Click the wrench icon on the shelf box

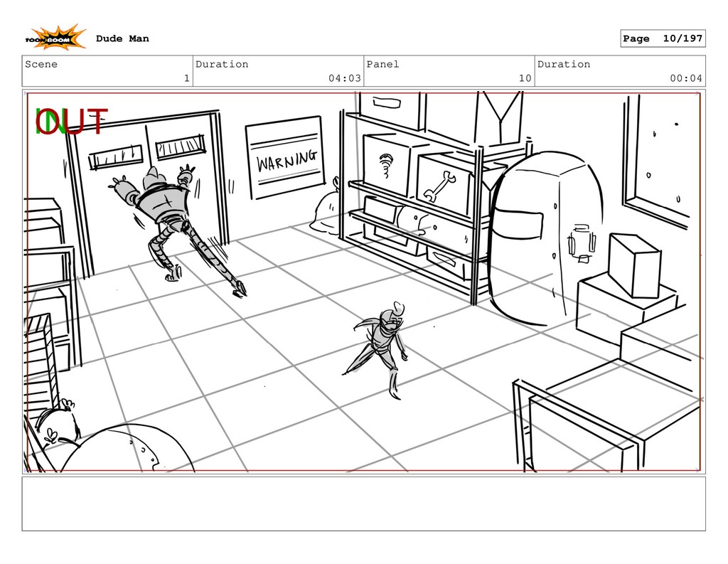(x=439, y=186)
